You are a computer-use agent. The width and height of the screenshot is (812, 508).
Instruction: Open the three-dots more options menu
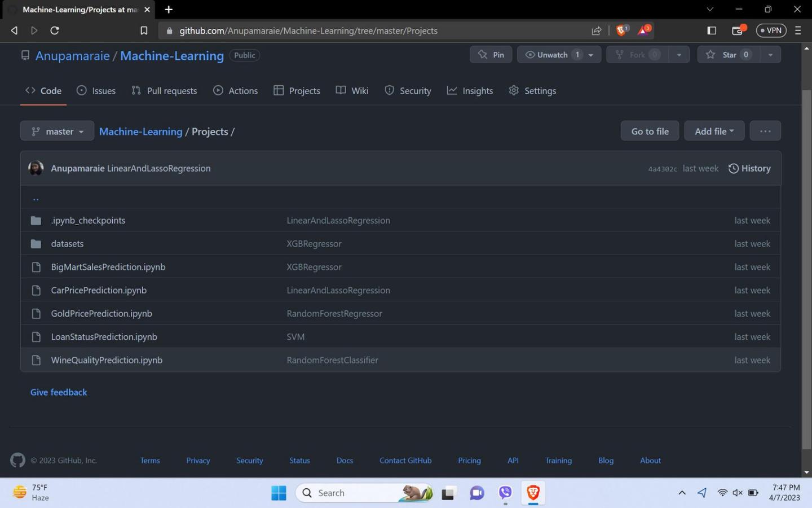(765, 131)
